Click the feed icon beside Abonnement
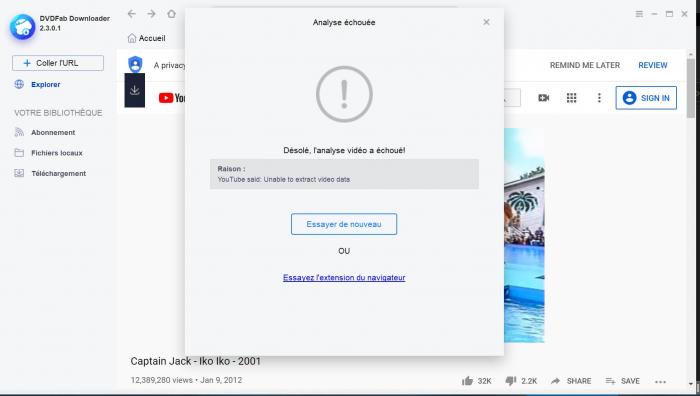The image size is (700, 396). 19,132
